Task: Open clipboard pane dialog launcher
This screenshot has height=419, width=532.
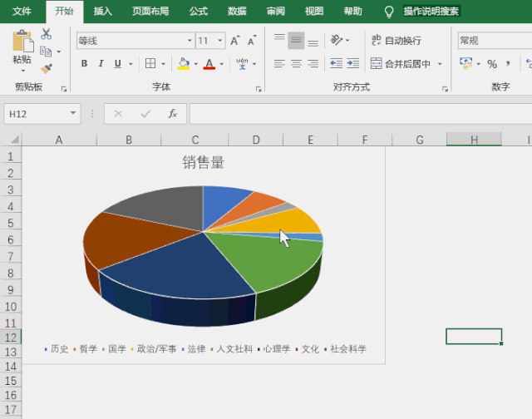Action: click(x=64, y=89)
